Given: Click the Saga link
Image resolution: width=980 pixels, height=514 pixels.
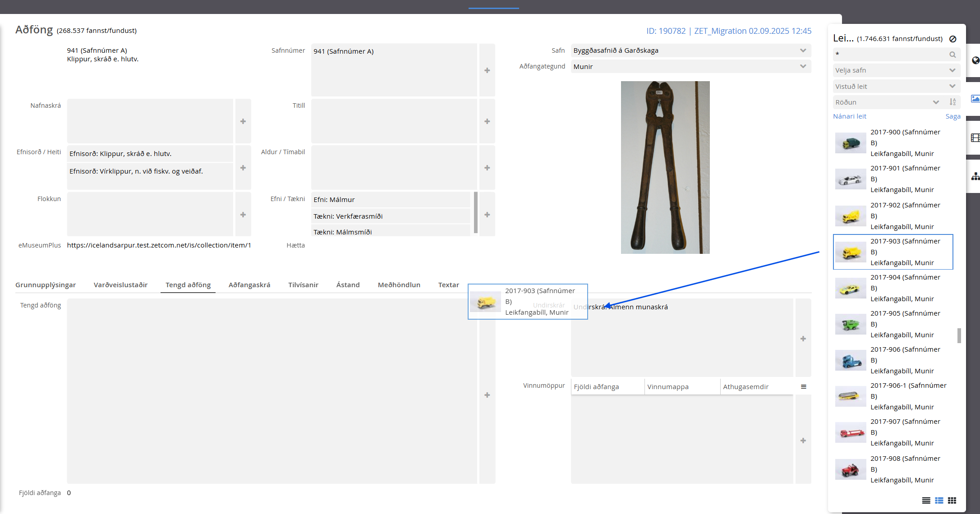Looking at the screenshot, I should [952, 116].
